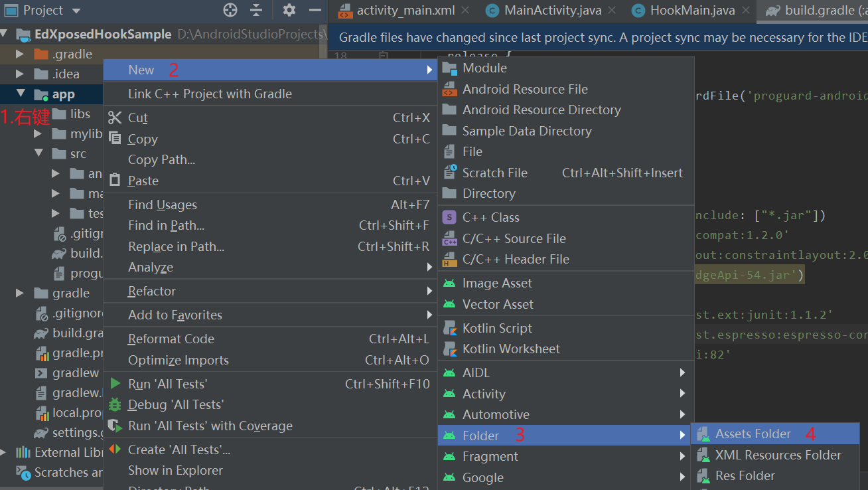868x490 pixels.
Task: Open the AIDL submenu
Action: tap(566, 372)
